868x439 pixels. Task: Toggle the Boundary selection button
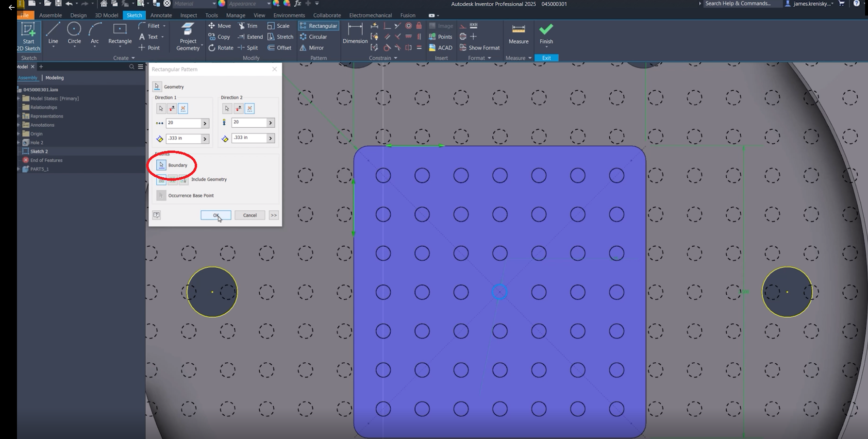[161, 165]
